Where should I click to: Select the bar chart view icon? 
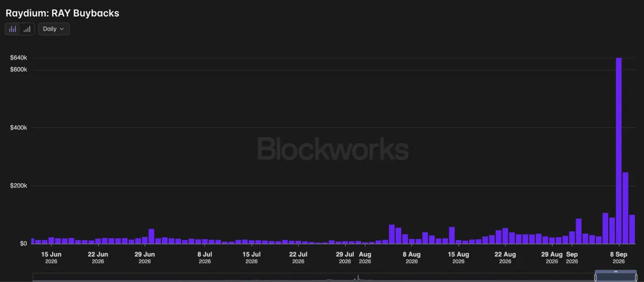(x=13, y=29)
